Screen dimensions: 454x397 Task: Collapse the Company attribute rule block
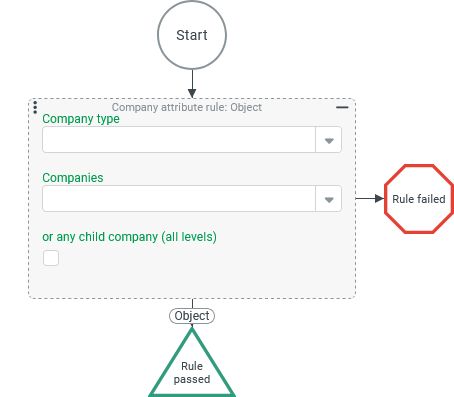[342, 107]
